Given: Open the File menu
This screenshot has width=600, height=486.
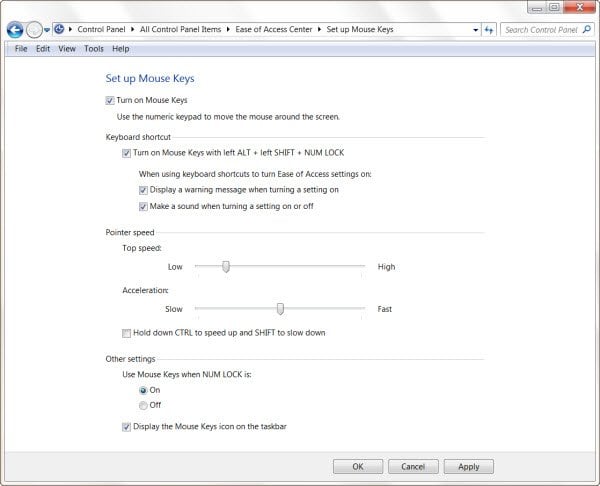Looking at the screenshot, I should click(x=21, y=49).
